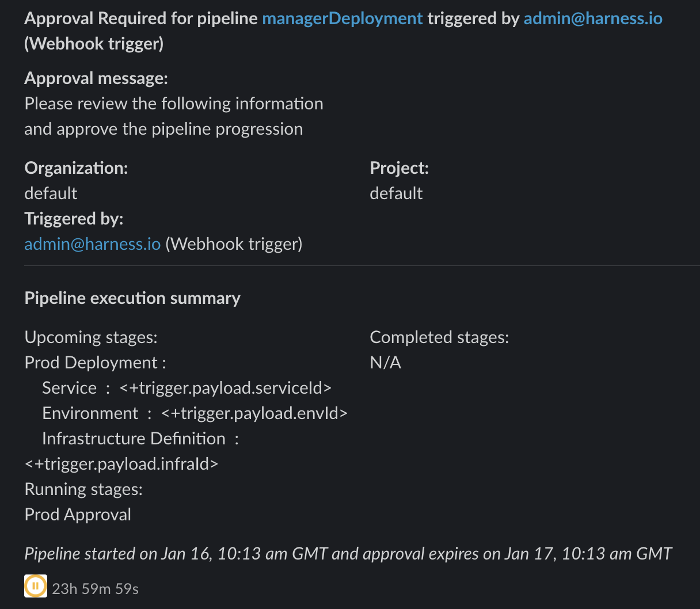700x609 pixels.
Task: Open admin@harness.io link in the header line
Action: (593, 18)
